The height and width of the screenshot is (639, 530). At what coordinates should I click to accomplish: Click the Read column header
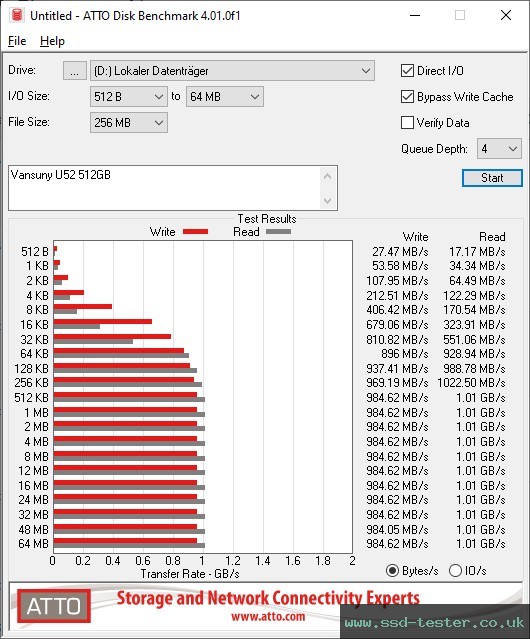pos(492,237)
